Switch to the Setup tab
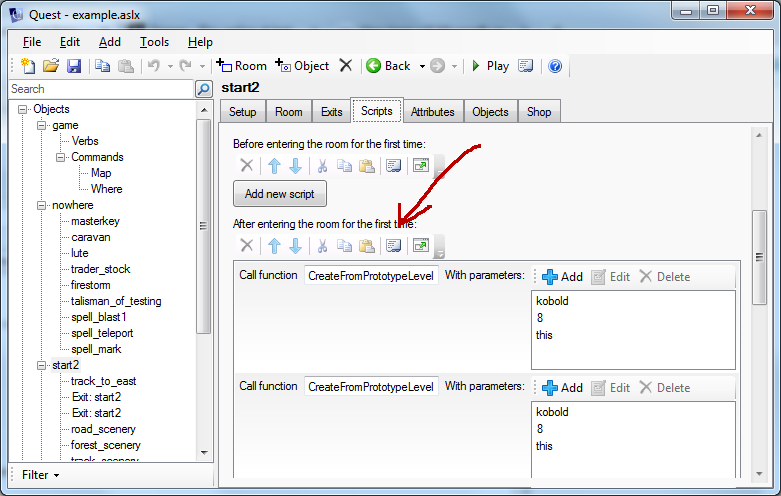This screenshot has height=496, width=781. [x=243, y=112]
